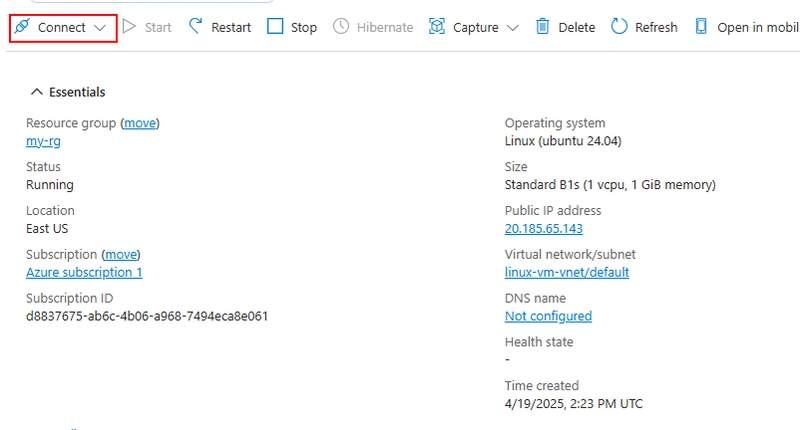
Task: Click the Stop toolbar label
Action: click(x=304, y=28)
